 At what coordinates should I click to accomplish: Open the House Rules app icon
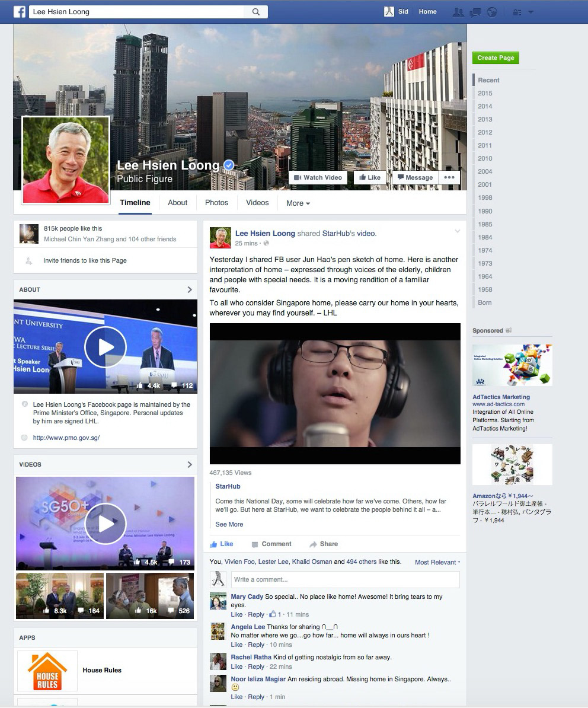pyautogui.click(x=47, y=671)
